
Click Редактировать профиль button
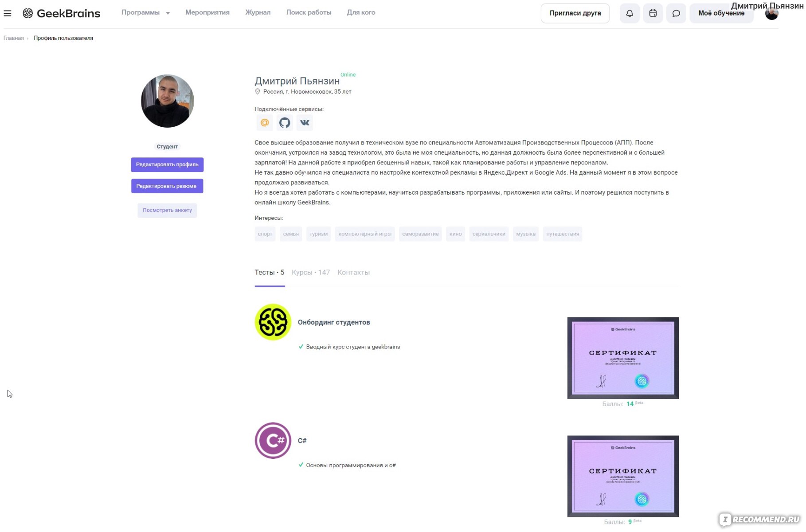(167, 164)
